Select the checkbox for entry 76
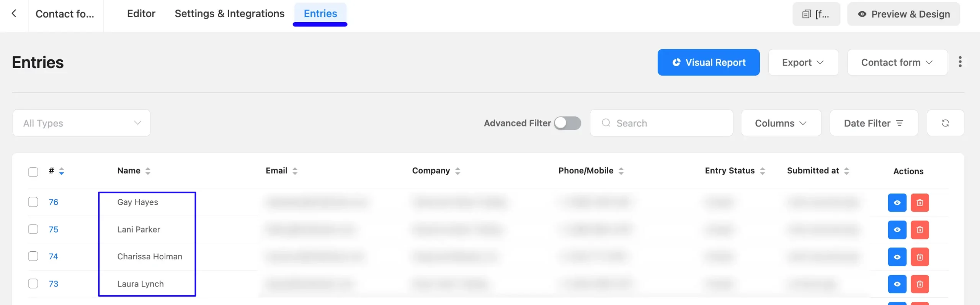 pos(33,202)
